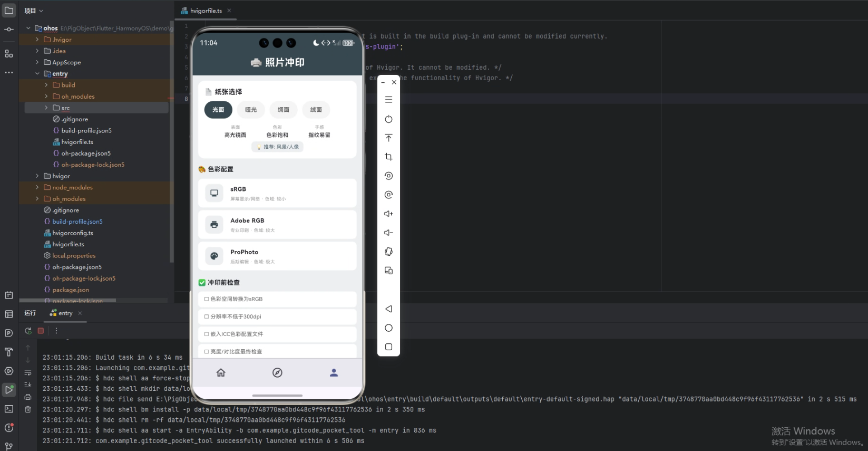Select sRGB color profile option

[277, 193]
